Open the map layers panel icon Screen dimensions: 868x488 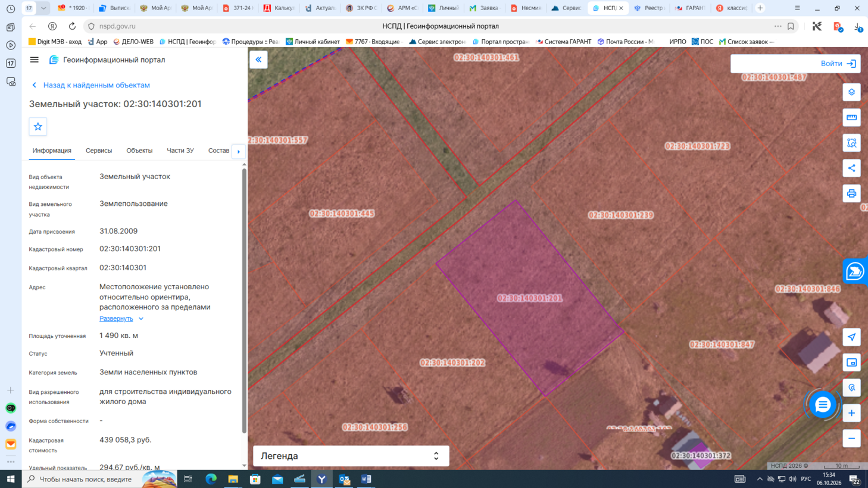(851, 92)
